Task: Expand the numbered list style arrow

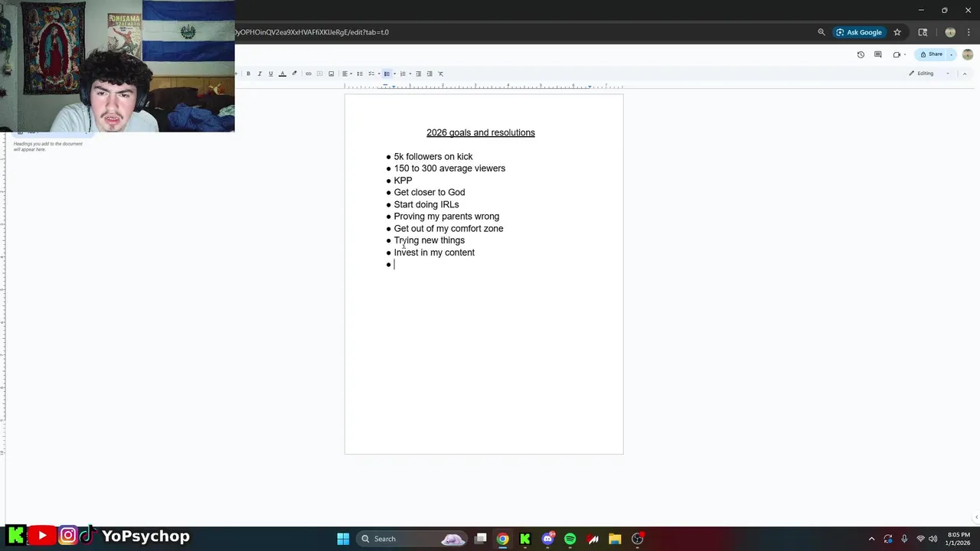Action: point(410,73)
